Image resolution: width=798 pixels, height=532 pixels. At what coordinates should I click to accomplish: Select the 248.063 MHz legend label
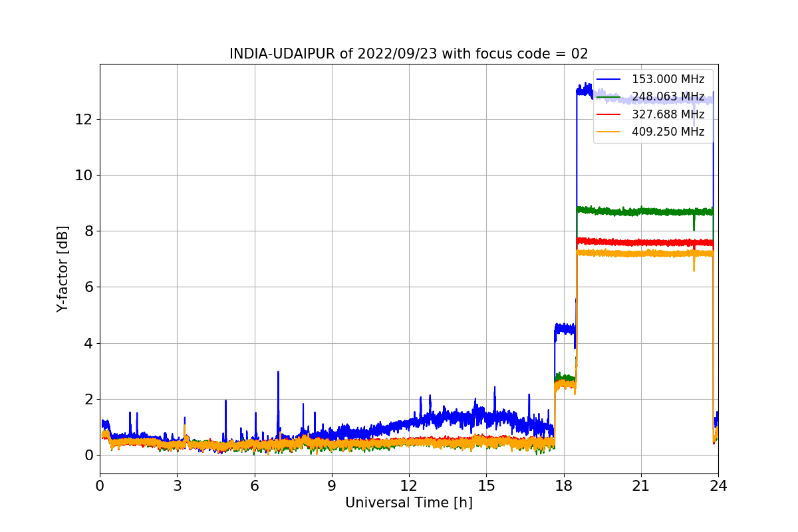668,97
